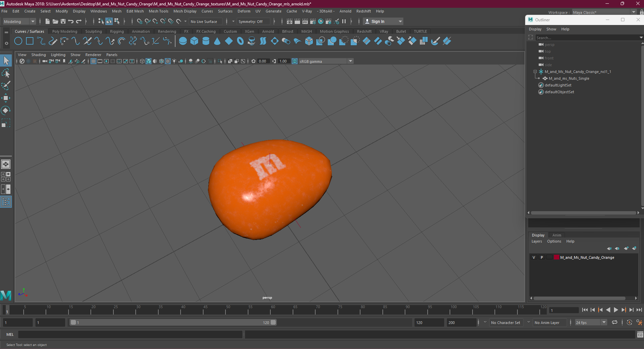Choose the Rotate tool in toolbox
This screenshot has width=644, height=349.
6,110
